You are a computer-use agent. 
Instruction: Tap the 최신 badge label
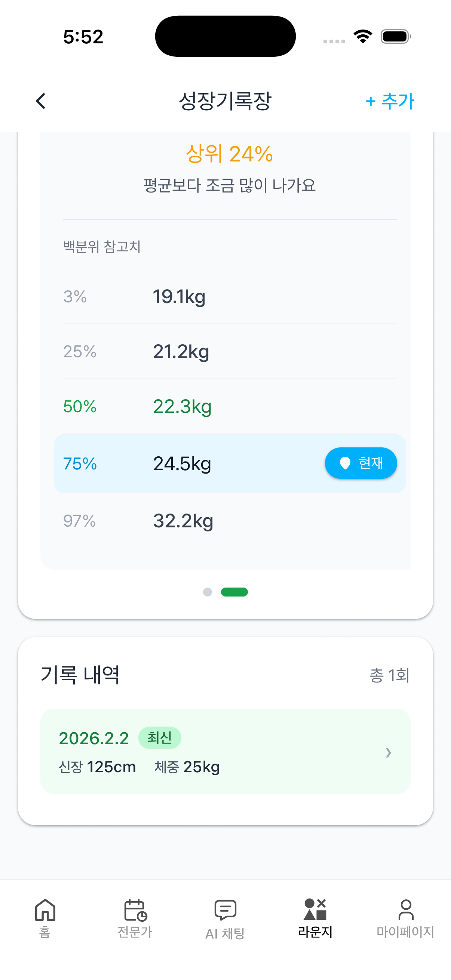160,738
